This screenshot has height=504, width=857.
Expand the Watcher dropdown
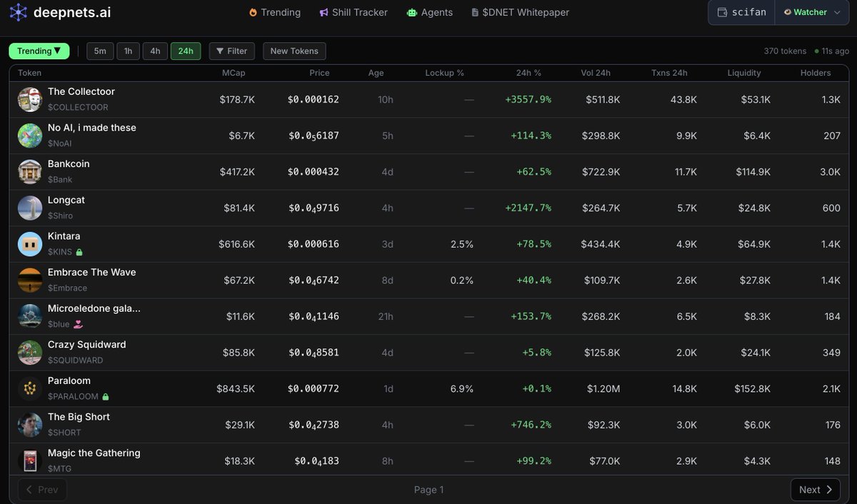click(812, 12)
